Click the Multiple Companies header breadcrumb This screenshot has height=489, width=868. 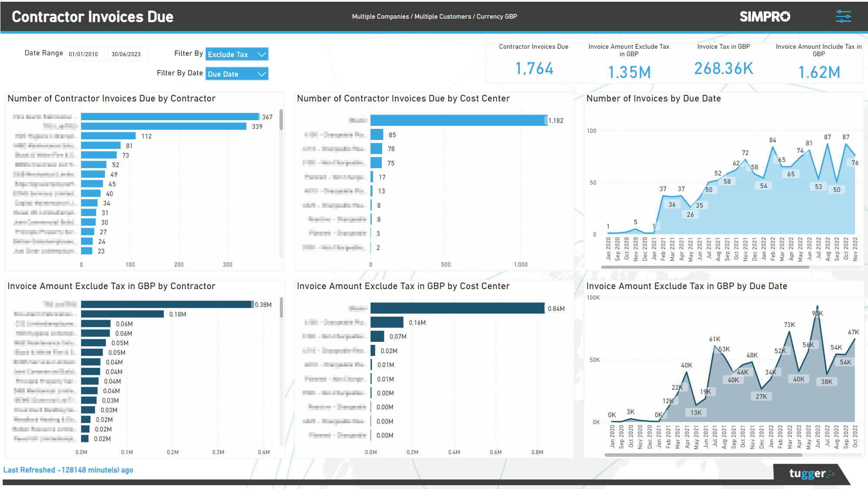click(380, 16)
